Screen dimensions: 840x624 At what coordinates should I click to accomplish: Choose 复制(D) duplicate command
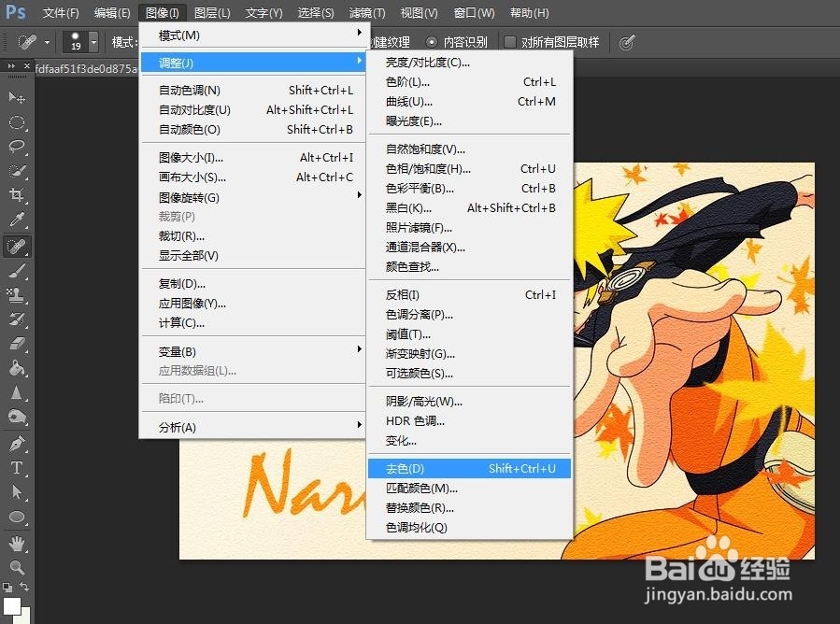pos(253,283)
